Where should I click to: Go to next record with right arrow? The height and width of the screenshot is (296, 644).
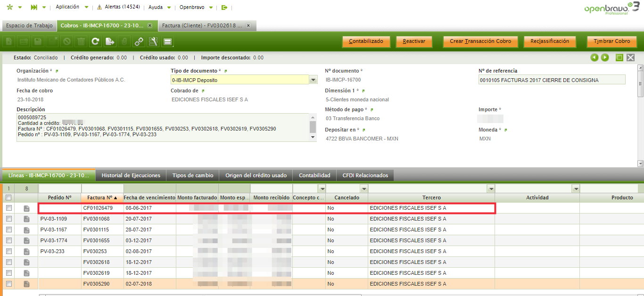click(605, 58)
